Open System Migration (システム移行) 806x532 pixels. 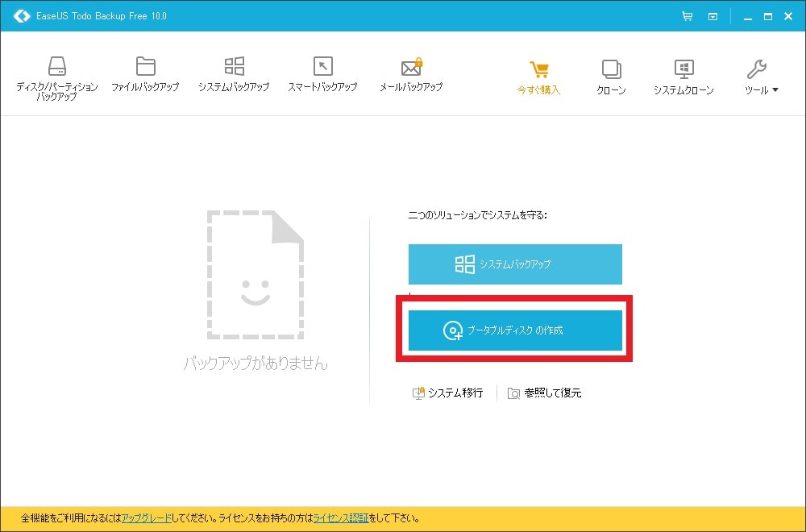(x=447, y=393)
